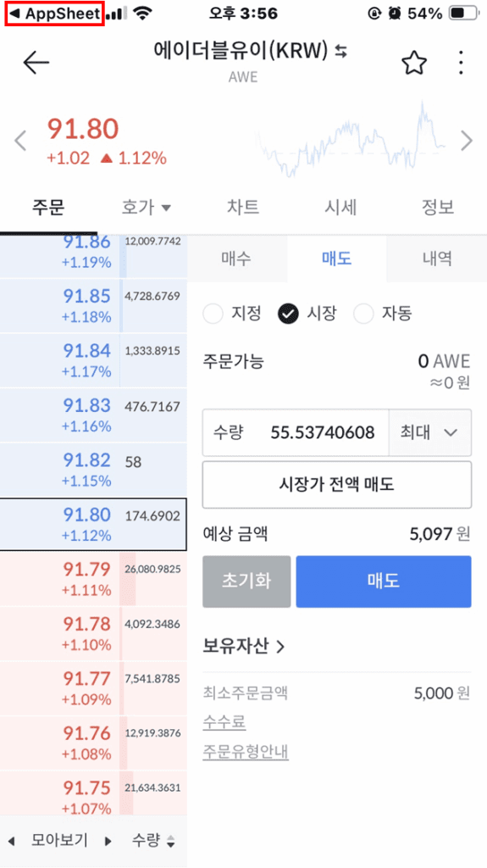View the mini price chart
Image resolution: width=487 pixels, height=868 pixels.
(x=350, y=140)
